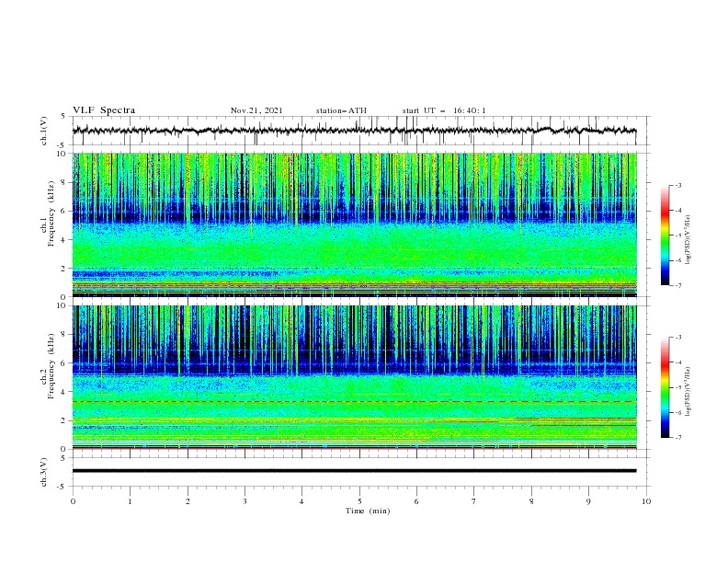Image resolution: width=728 pixels, height=563 pixels.
Task: Click the "VLF Spectra" title text
Action: coord(104,110)
